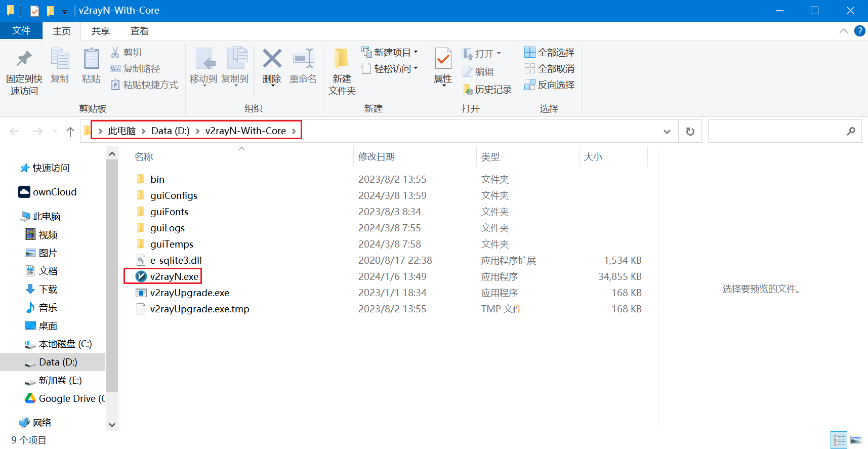Switch to large icons view in status bar
The image size is (868, 449).
[x=856, y=440]
